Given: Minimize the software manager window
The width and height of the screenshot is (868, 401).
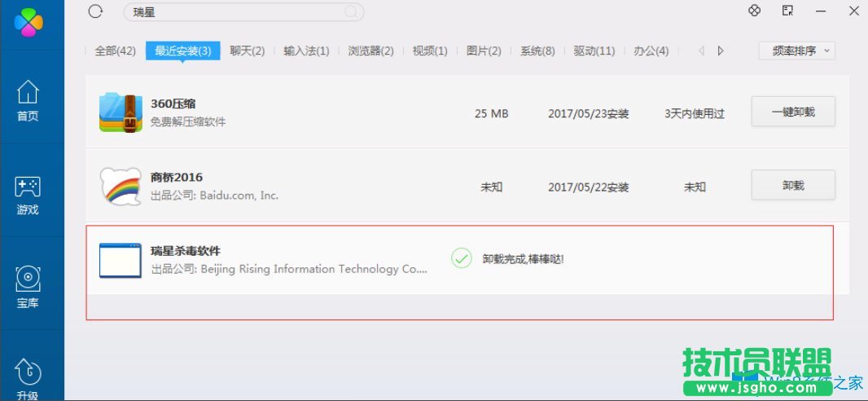Looking at the screenshot, I should click(x=821, y=11).
